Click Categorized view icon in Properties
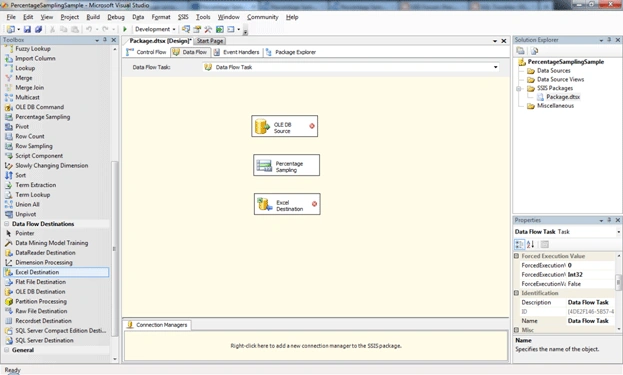This screenshot has width=623, height=375. [519, 244]
